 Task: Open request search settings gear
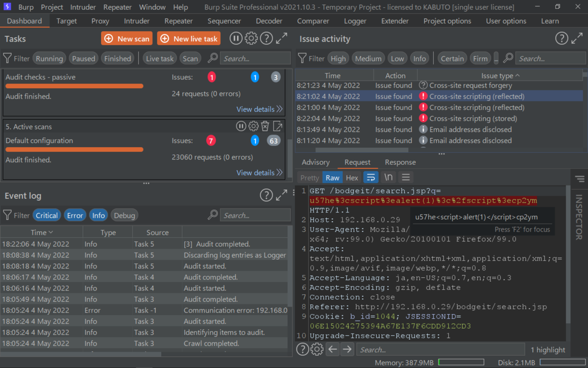318,349
